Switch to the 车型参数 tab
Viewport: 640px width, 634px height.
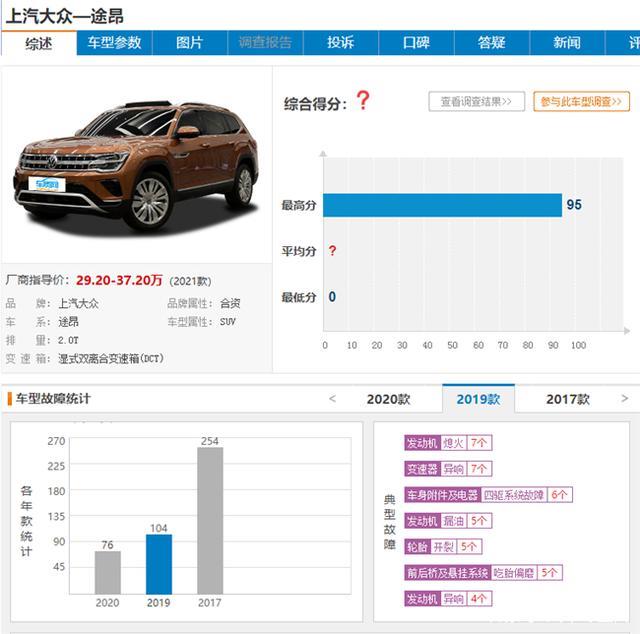coord(114,42)
